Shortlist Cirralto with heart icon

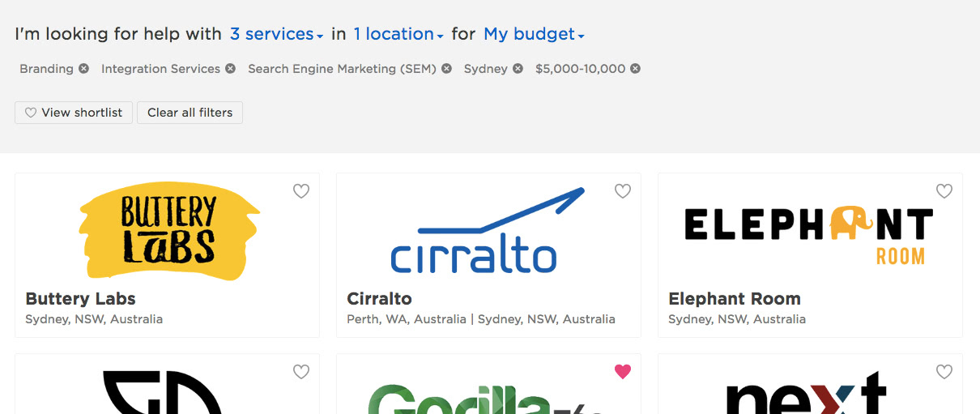pos(623,191)
